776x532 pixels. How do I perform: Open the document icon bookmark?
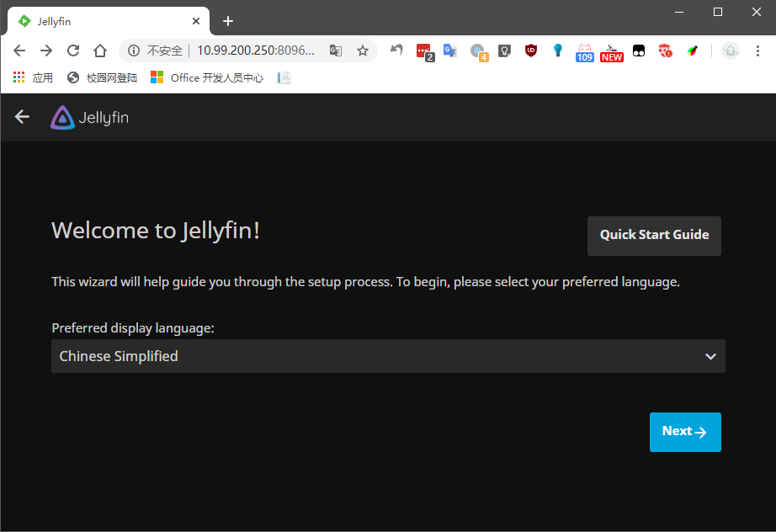284,77
